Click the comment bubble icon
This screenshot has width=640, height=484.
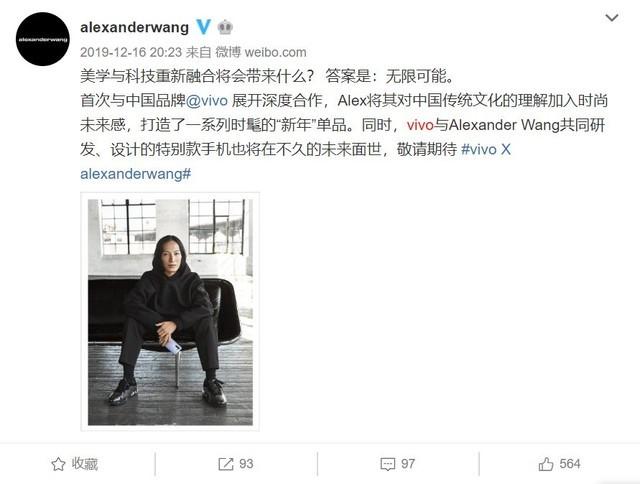[x=387, y=464]
